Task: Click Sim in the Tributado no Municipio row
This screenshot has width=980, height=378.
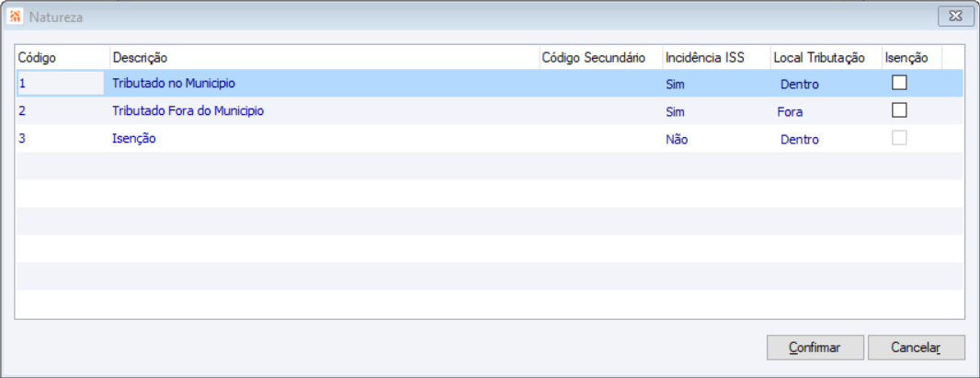Action: click(676, 85)
